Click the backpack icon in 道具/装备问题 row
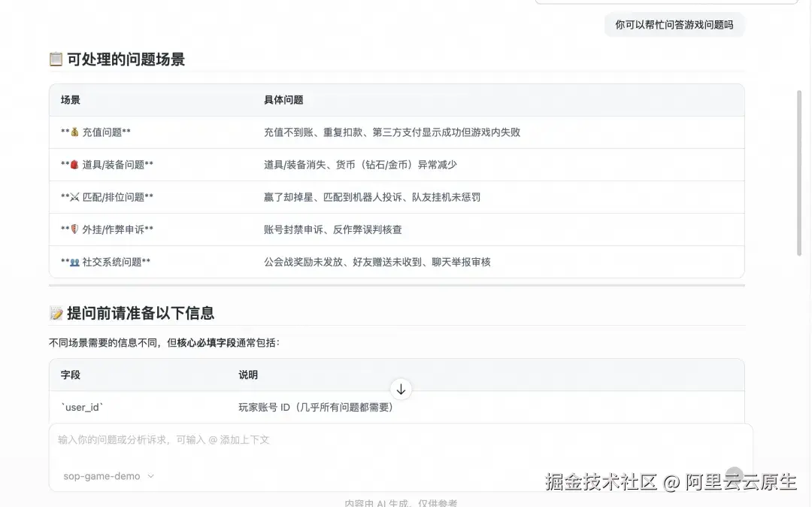812x507 pixels. coord(73,164)
